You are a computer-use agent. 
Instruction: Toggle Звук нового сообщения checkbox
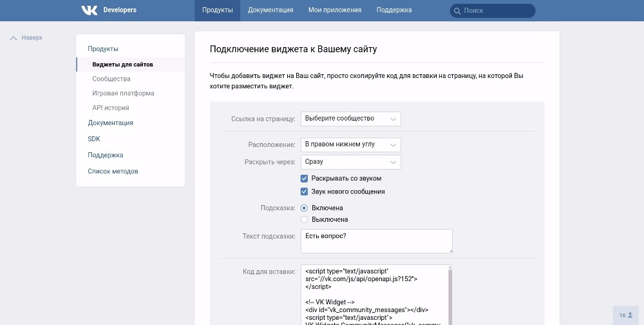tap(305, 192)
